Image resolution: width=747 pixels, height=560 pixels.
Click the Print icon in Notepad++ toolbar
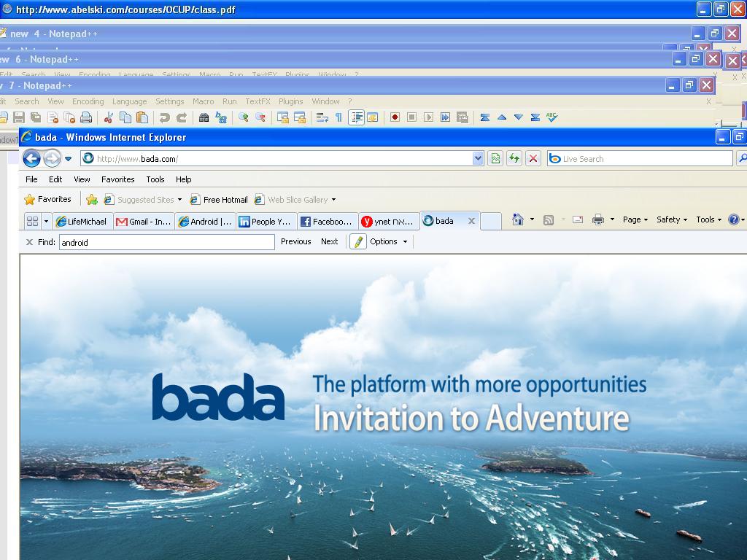click(x=86, y=117)
